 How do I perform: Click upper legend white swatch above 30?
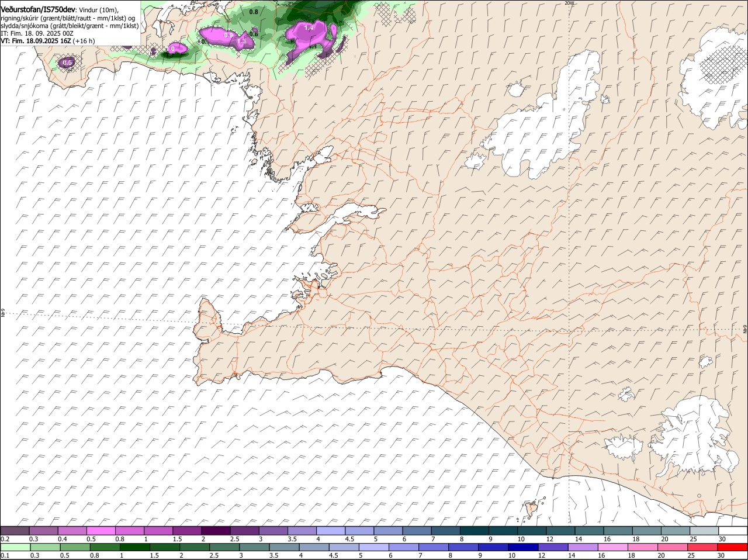(733, 531)
